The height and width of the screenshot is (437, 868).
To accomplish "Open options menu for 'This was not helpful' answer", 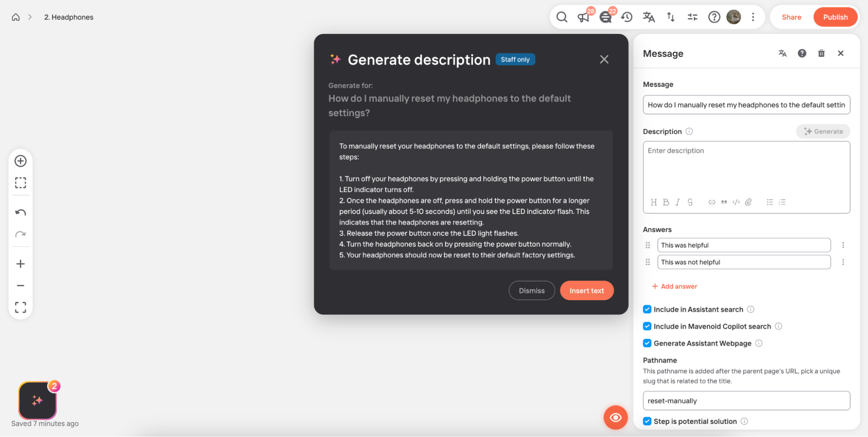I will (843, 262).
